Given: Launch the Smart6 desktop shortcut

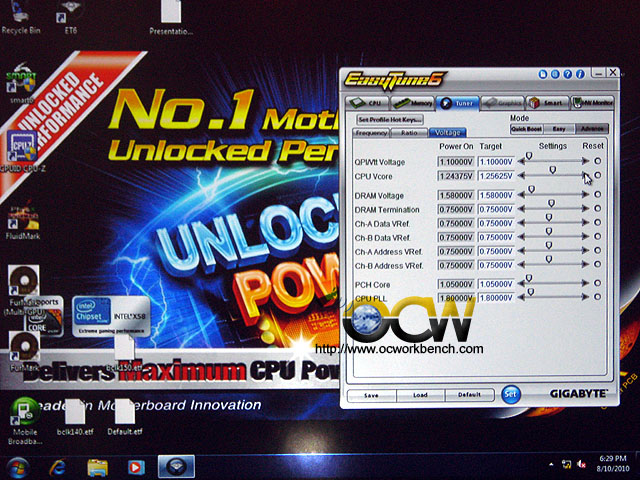Looking at the screenshot, I should coord(21,82).
